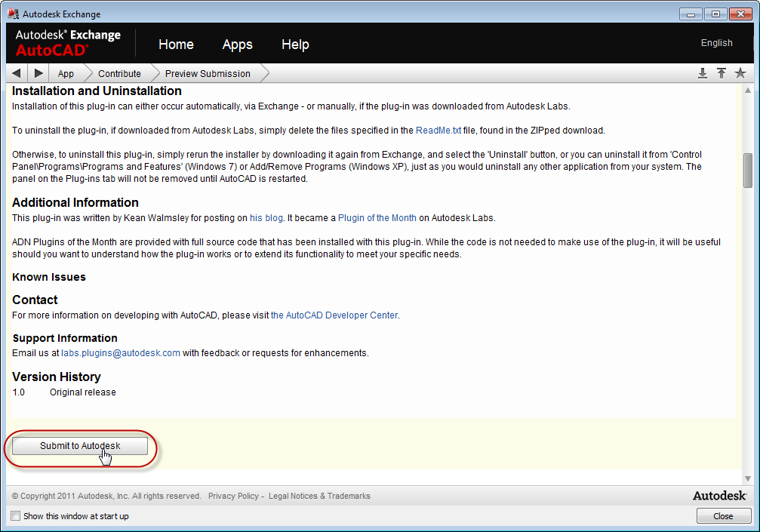Click the Autodesk Exchange title bar icon

coord(13,14)
